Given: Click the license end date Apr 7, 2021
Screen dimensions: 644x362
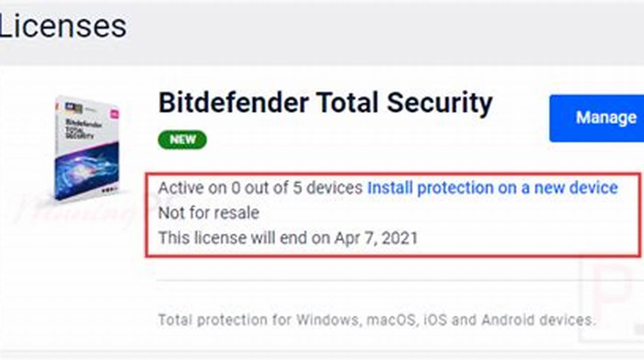Looking at the screenshot, I should click(x=377, y=238).
